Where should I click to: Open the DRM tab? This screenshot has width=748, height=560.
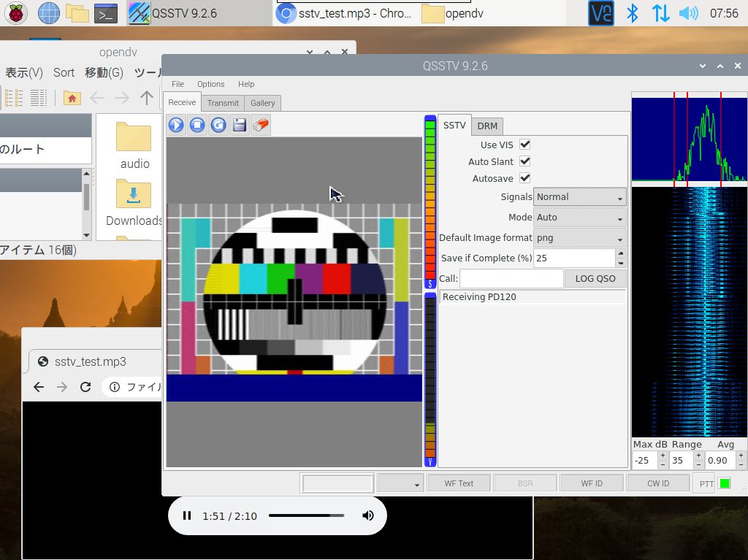click(x=487, y=126)
